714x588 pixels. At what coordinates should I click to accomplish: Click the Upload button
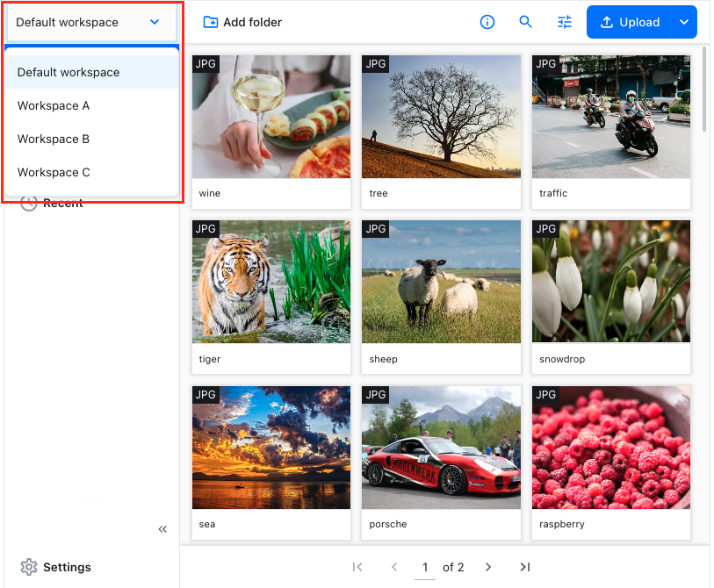(x=629, y=22)
